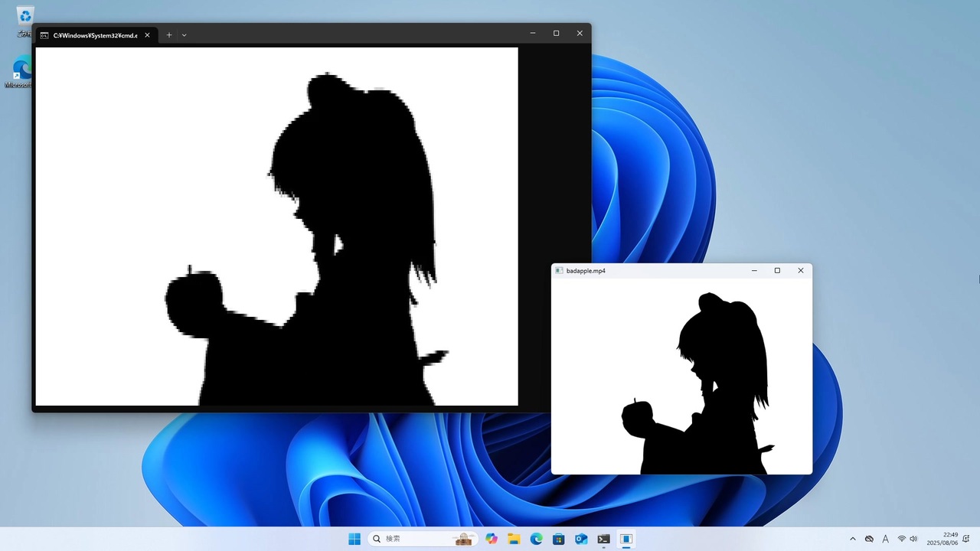Click the badapple.mp4 video frame
Viewport: 980px width, 551px height.
pos(681,377)
